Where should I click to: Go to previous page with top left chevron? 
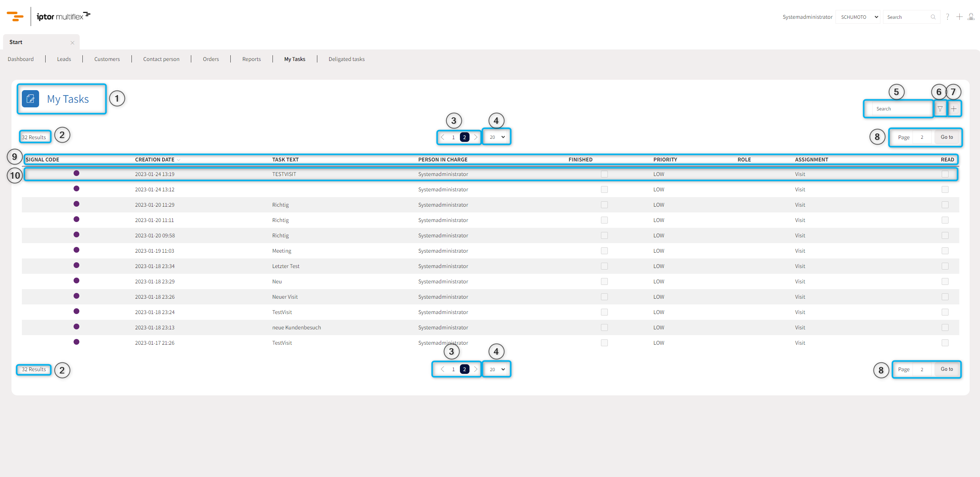[442, 137]
